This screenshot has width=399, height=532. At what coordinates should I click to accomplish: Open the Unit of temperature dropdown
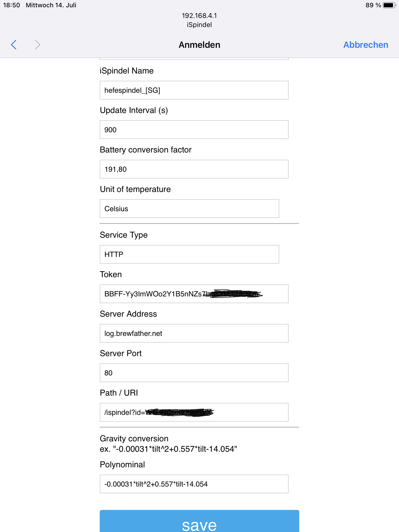(189, 209)
